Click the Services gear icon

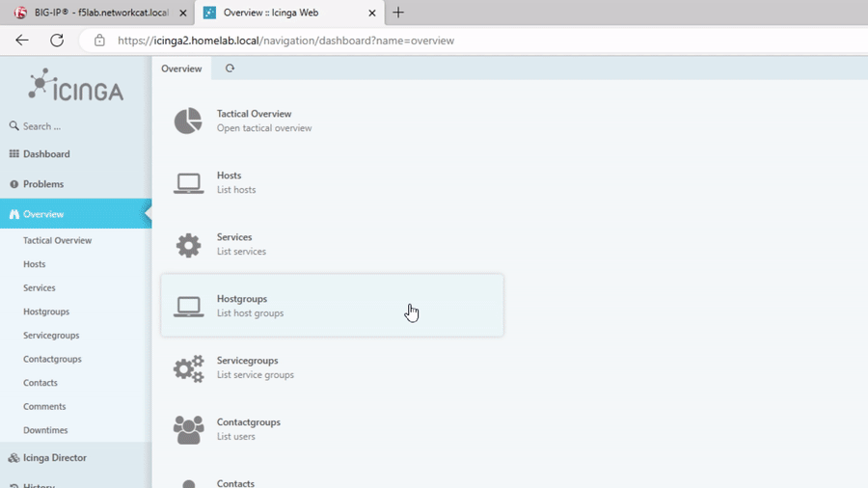coord(188,245)
